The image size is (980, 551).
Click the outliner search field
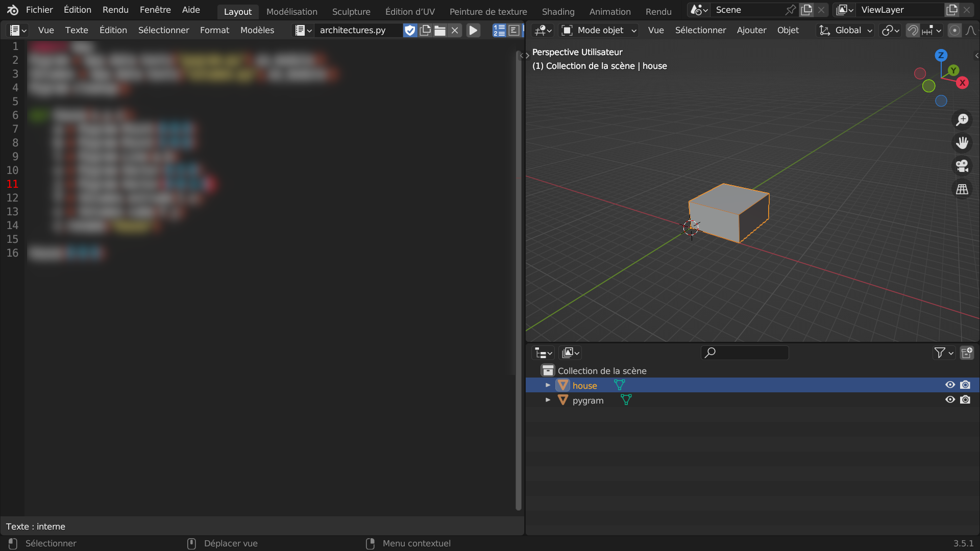pyautogui.click(x=745, y=353)
